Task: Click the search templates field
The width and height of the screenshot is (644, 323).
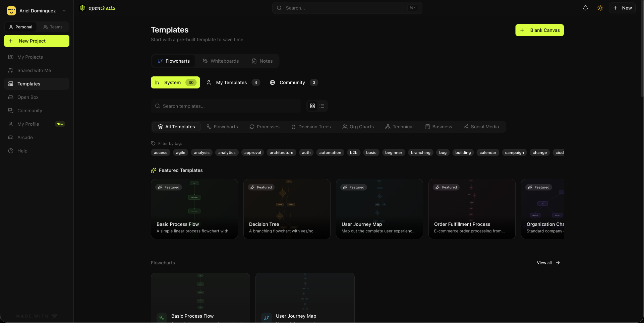Action: tap(226, 106)
